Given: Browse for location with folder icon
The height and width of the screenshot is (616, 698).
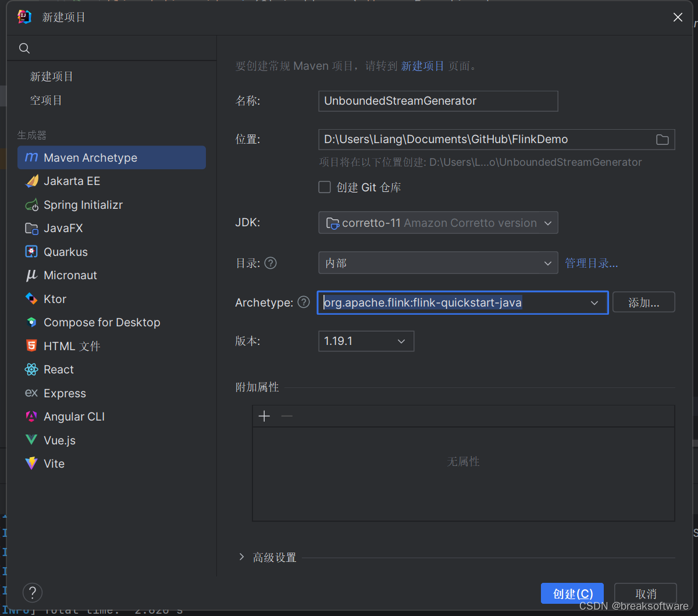Looking at the screenshot, I should click(663, 140).
